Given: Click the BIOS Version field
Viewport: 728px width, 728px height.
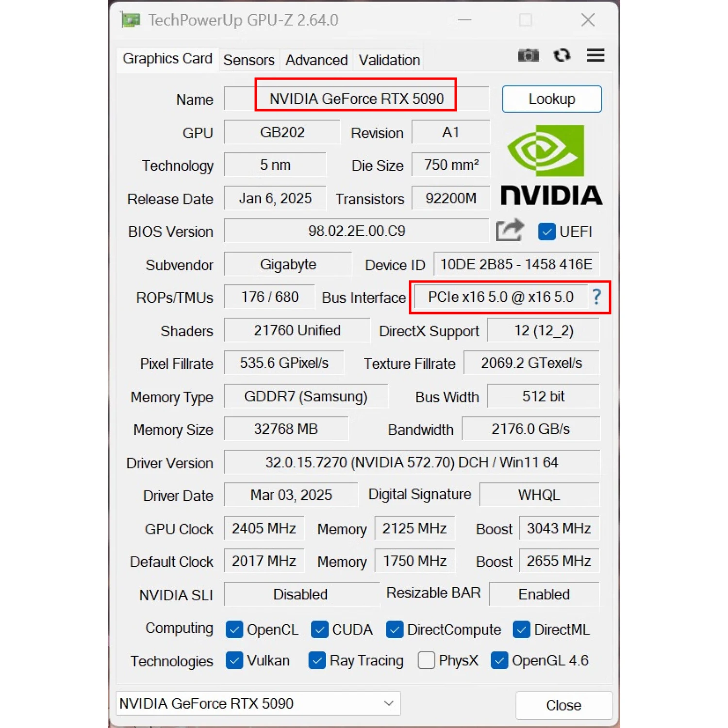Looking at the screenshot, I should [357, 231].
